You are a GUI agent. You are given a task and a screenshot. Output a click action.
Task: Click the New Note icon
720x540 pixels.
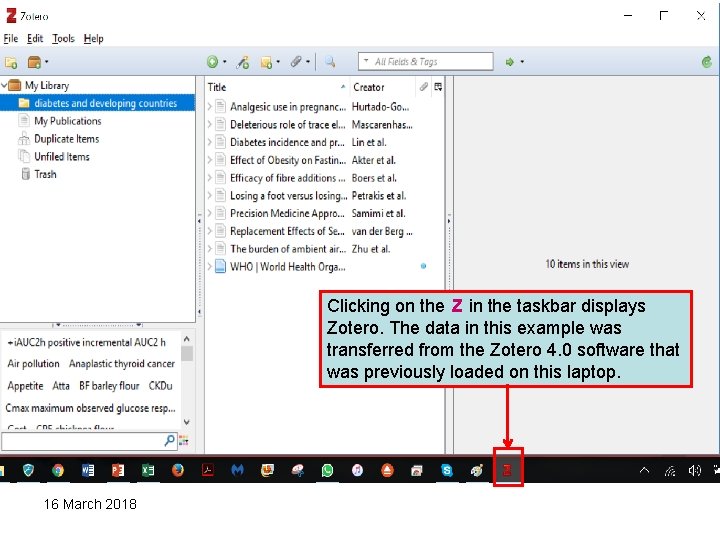point(266,62)
